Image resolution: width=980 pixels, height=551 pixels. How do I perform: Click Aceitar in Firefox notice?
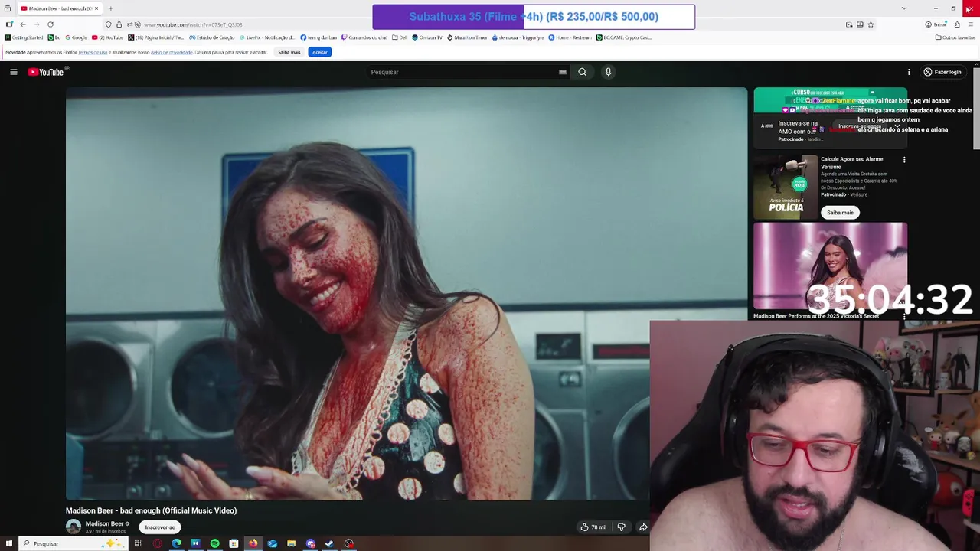point(320,52)
